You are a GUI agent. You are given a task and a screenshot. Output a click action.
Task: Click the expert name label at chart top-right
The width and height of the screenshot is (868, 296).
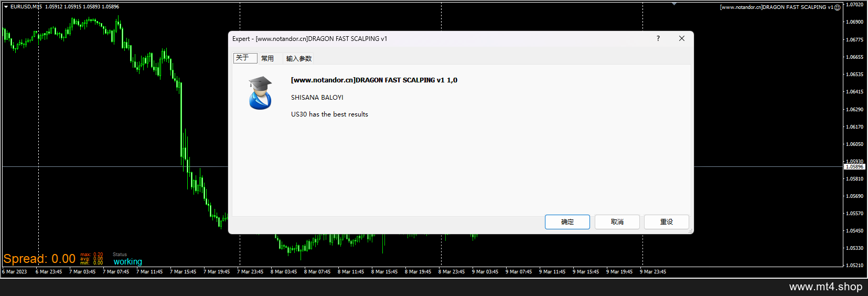(x=776, y=7)
